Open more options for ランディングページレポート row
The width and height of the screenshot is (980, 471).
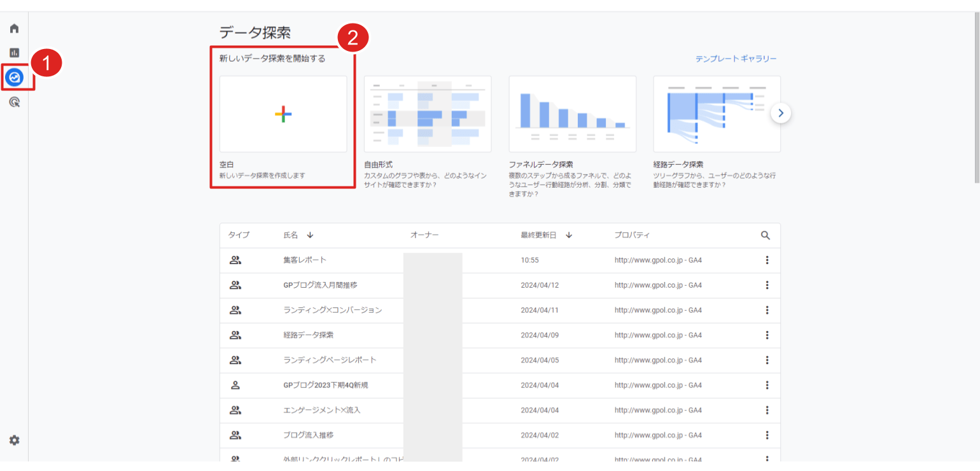point(767,360)
